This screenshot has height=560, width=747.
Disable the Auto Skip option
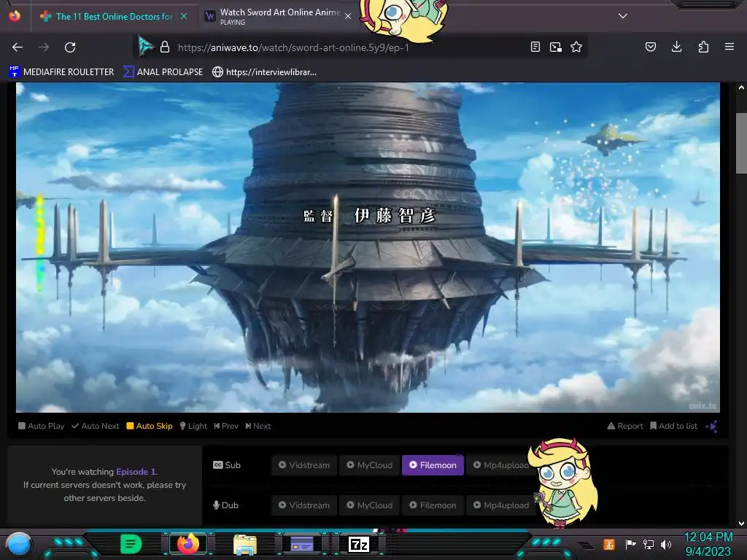(149, 426)
